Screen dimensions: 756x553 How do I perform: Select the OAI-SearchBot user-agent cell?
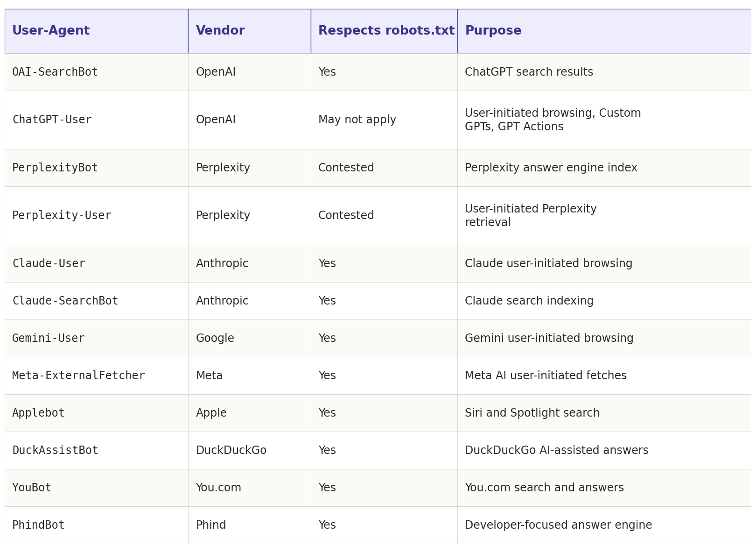click(96, 72)
